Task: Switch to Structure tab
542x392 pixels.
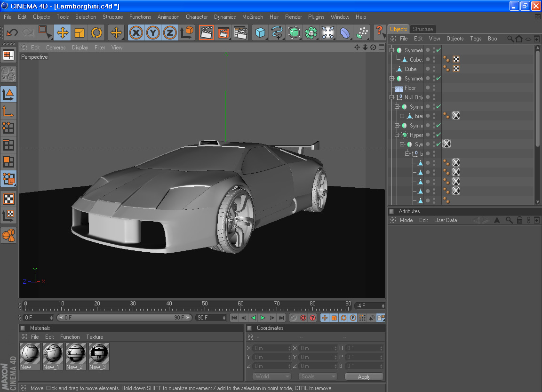Action: pos(422,29)
